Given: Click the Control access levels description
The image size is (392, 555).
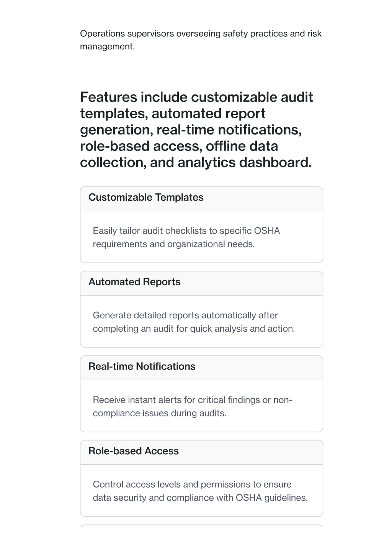Looking at the screenshot, I should pyautogui.click(x=200, y=491).
